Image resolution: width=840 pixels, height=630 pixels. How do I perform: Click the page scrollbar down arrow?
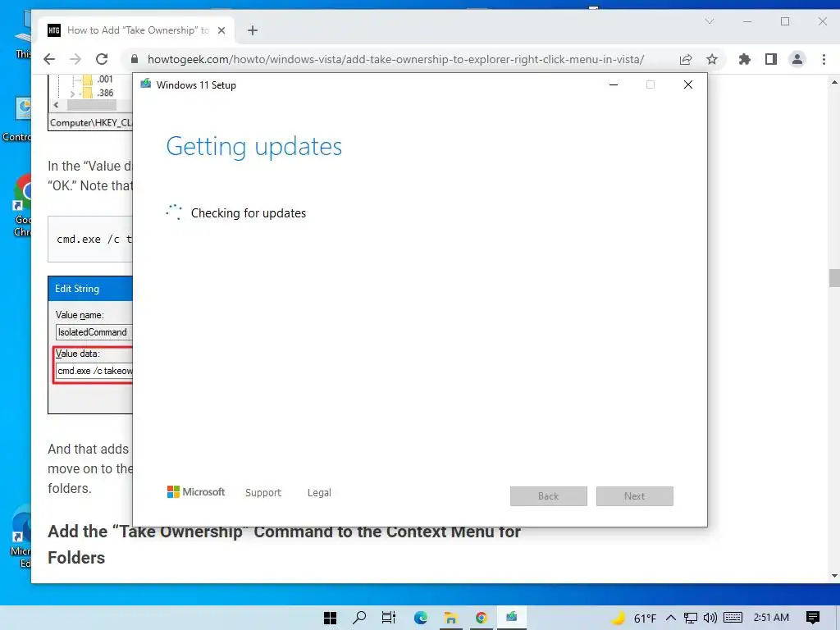(x=834, y=577)
